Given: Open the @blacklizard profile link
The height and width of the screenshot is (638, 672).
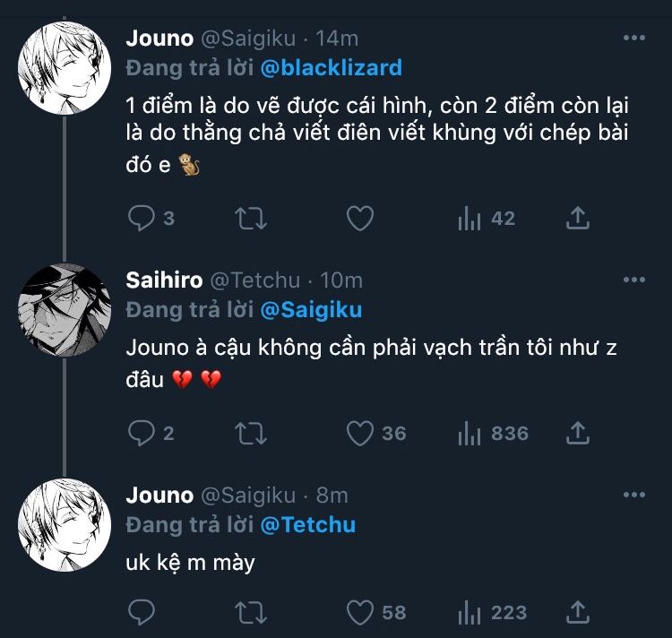Looking at the screenshot, I should click(x=331, y=68).
